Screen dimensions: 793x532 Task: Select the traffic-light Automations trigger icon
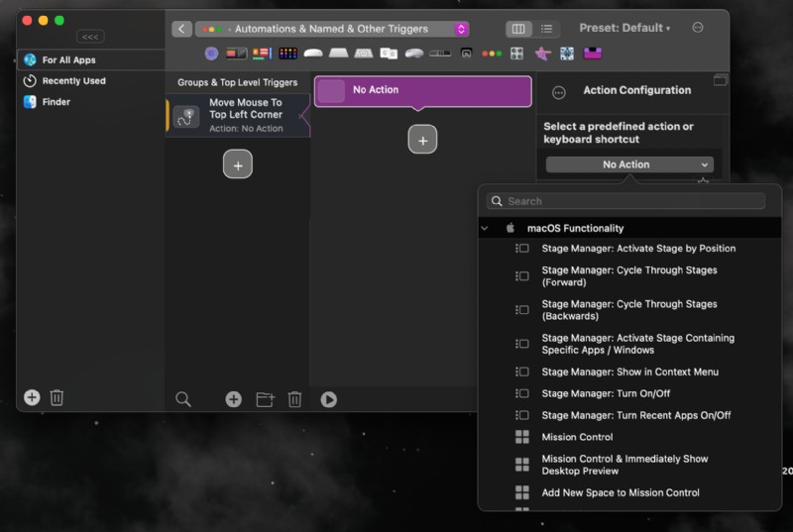pyautogui.click(x=492, y=53)
